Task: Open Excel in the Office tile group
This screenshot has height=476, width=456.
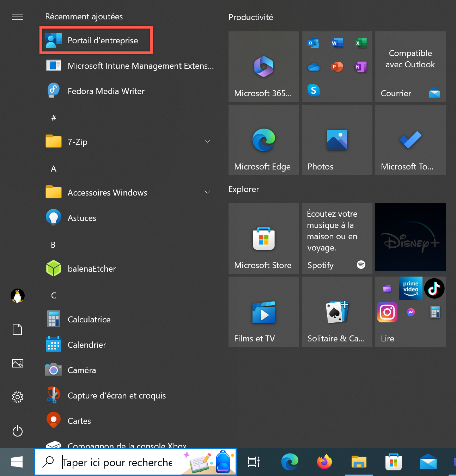Action: click(x=361, y=43)
